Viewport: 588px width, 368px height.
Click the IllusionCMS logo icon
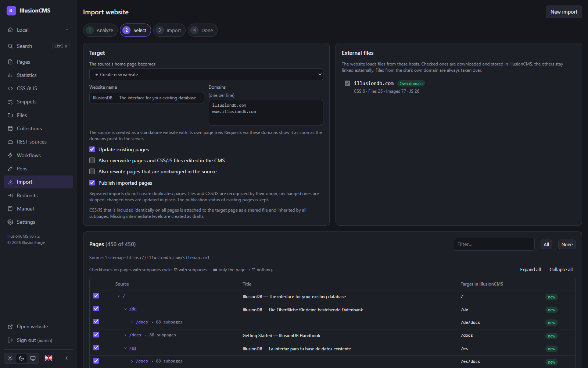pos(11,11)
